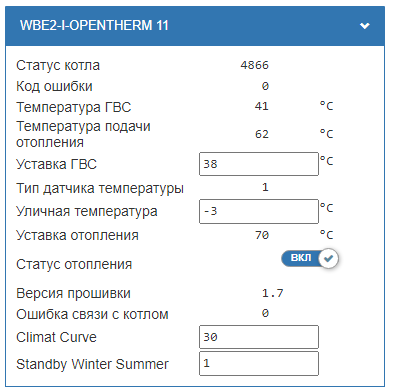Click the Код ошибки label

click(x=54, y=86)
